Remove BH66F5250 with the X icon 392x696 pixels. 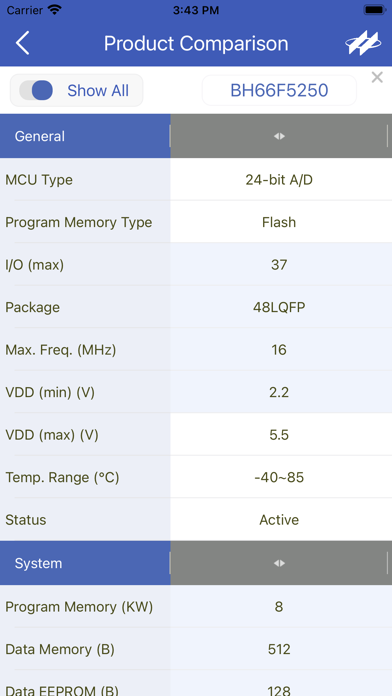point(377,78)
